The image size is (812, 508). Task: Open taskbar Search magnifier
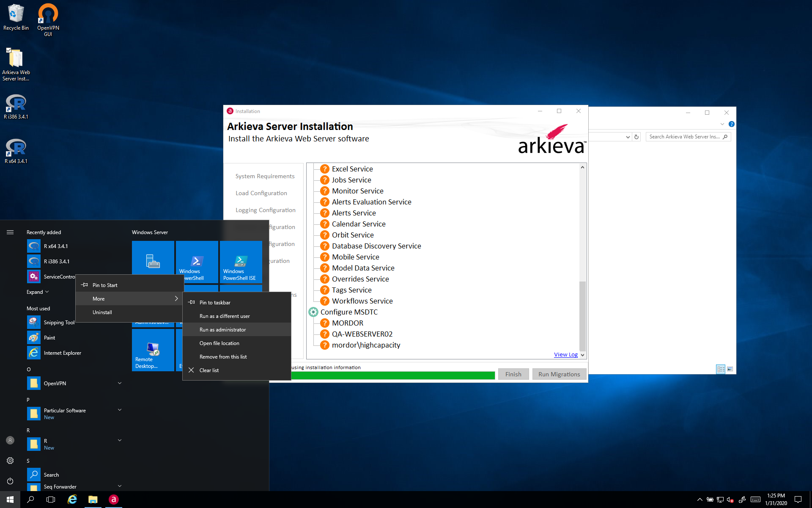pyautogui.click(x=30, y=500)
